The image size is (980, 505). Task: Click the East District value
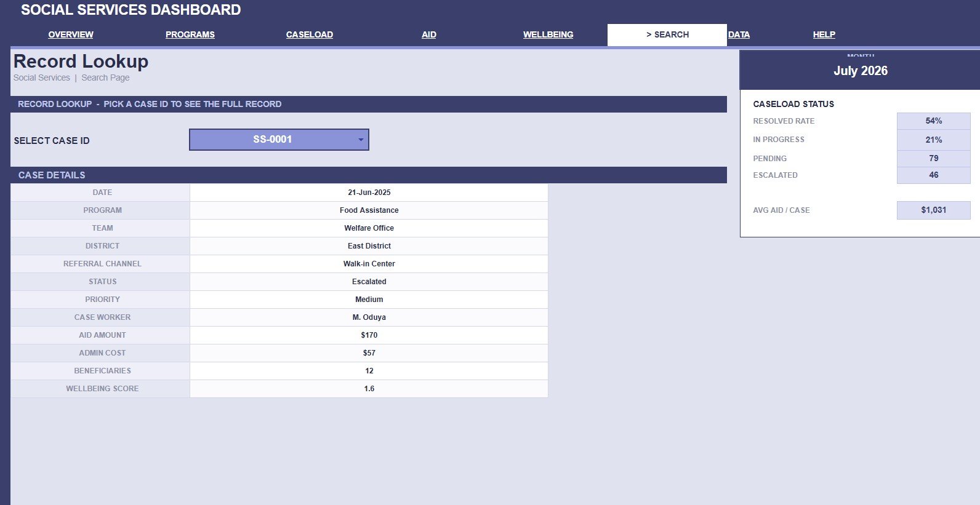coord(369,246)
